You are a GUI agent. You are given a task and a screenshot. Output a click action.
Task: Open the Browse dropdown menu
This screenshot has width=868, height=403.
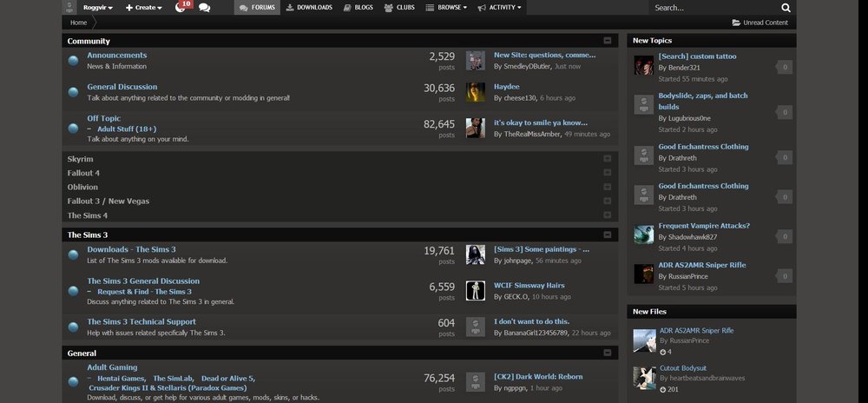(446, 7)
